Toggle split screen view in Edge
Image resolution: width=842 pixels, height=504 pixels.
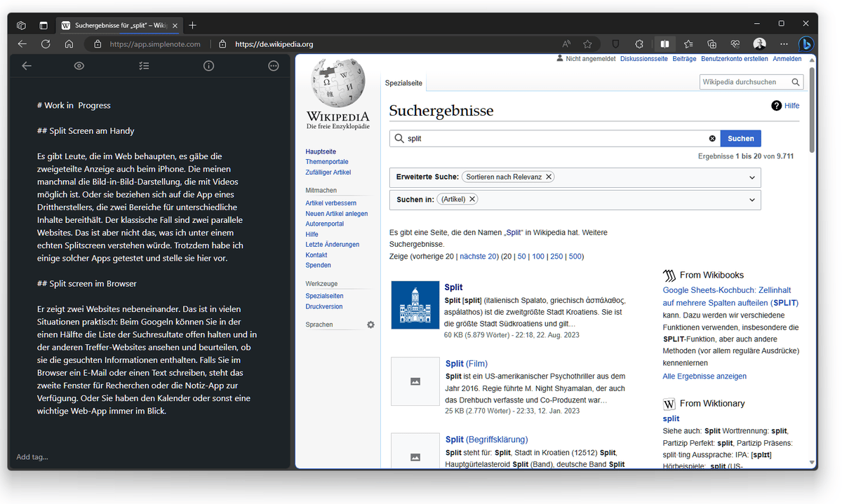pyautogui.click(x=664, y=43)
